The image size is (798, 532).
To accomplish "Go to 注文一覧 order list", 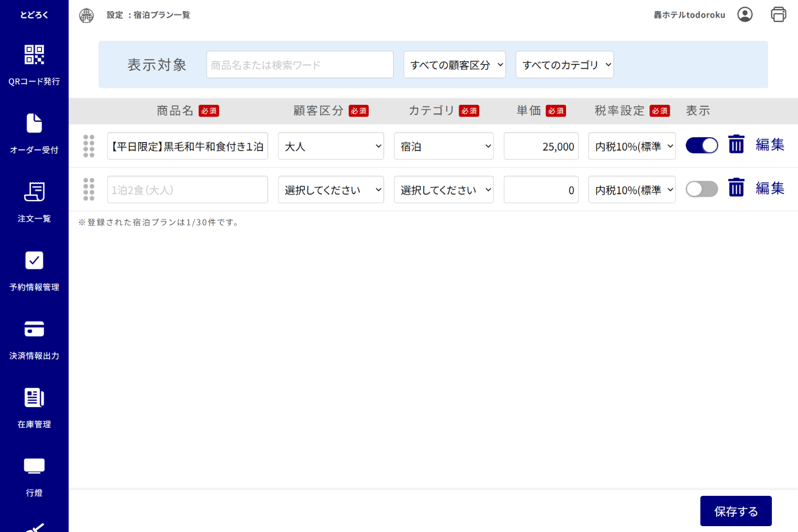I will [34, 192].
